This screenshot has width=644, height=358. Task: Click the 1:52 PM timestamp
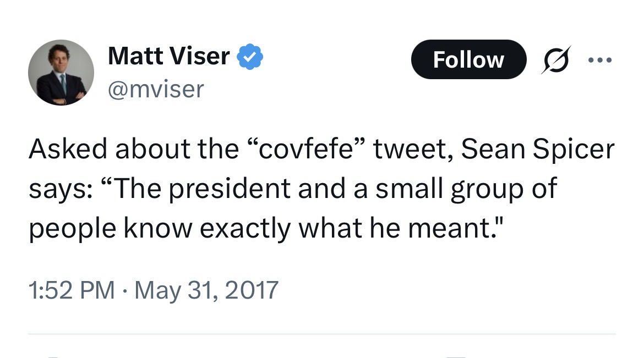[72, 290]
